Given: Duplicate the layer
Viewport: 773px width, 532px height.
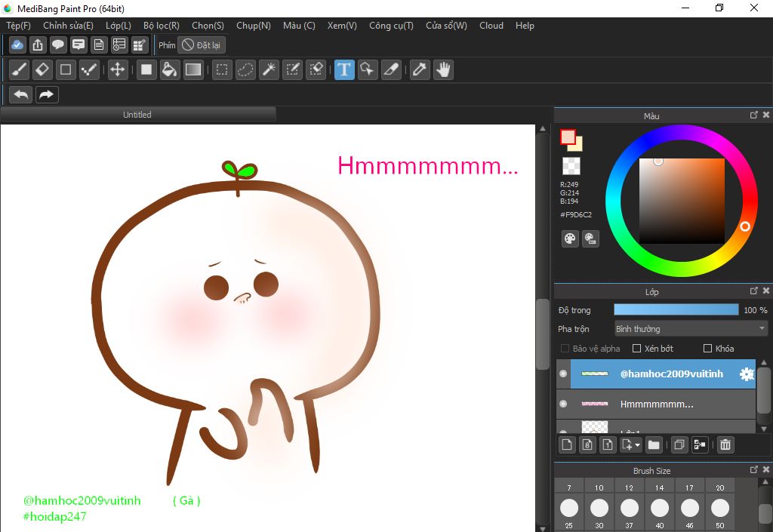Looking at the screenshot, I should (679, 444).
